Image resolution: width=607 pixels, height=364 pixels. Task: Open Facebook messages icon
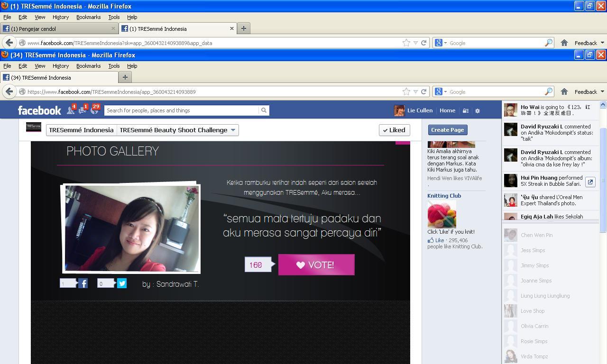tap(83, 110)
